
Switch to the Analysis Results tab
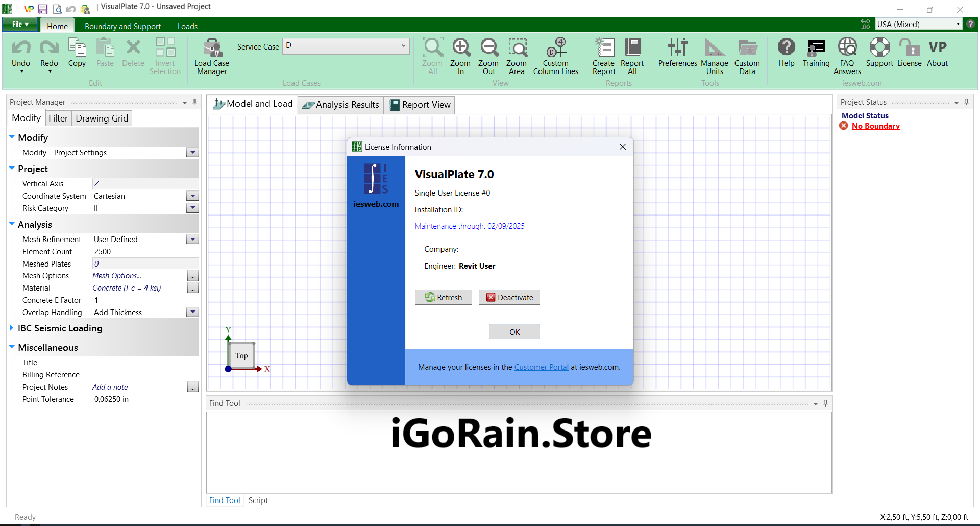[x=341, y=105]
